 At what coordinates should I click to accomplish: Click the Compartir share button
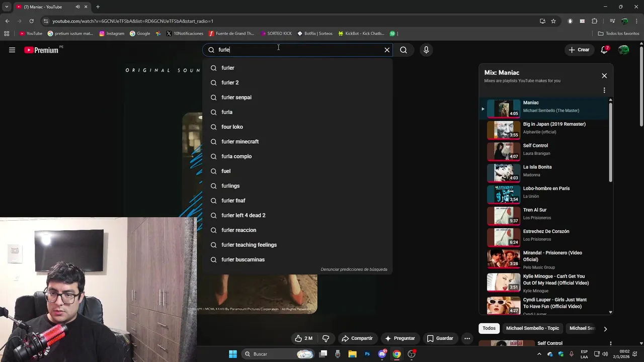tap(357, 338)
